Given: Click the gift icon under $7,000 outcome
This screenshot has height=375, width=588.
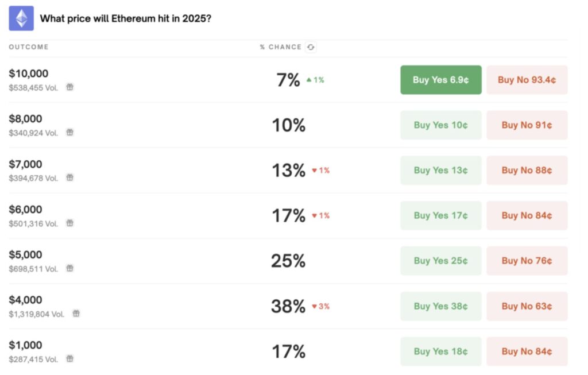Looking at the screenshot, I should (x=69, y=178).
